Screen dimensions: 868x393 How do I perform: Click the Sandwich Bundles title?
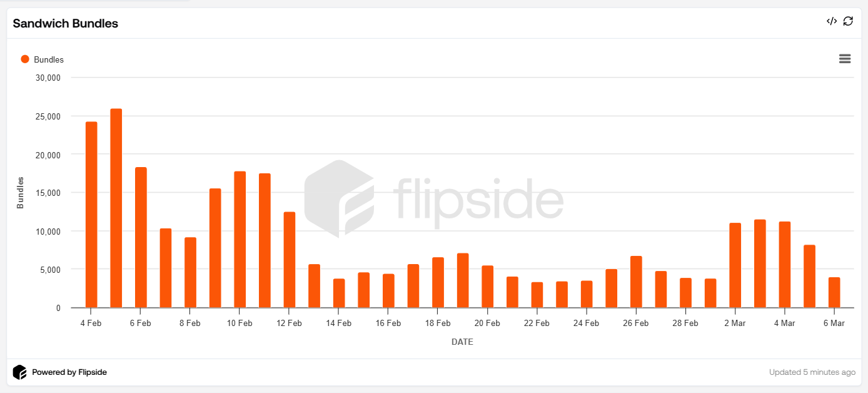pyautogui.click(x=66, y=24)
